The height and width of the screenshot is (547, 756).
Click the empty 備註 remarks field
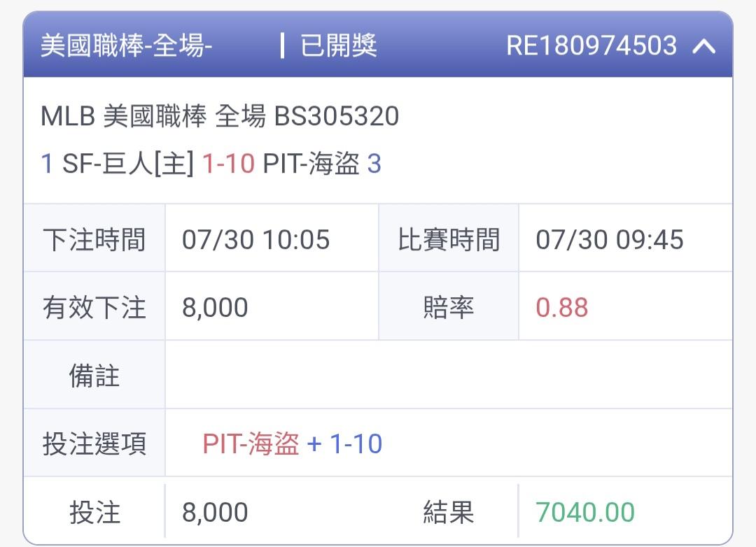(449, 375)
